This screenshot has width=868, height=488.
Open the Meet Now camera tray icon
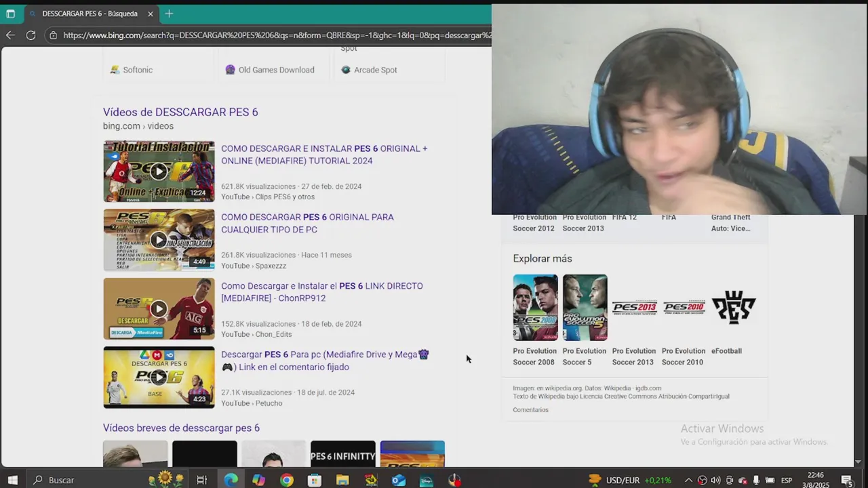tap(729, 480)
